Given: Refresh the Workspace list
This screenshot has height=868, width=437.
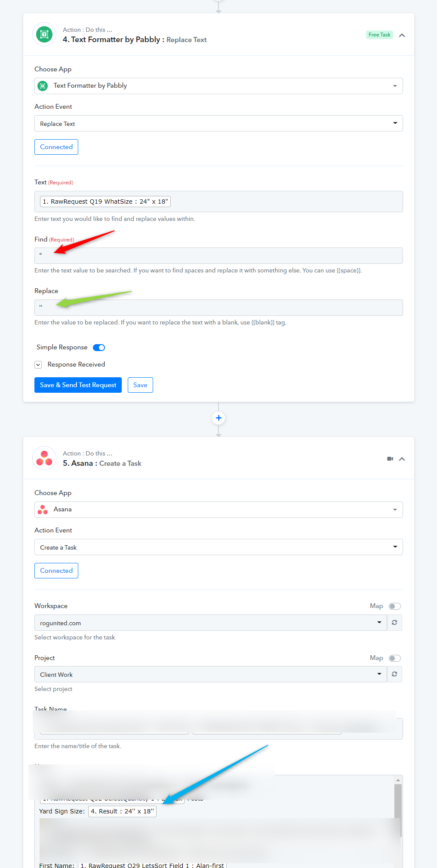Looking at the screenshot, I should click(x=394, y=623).
